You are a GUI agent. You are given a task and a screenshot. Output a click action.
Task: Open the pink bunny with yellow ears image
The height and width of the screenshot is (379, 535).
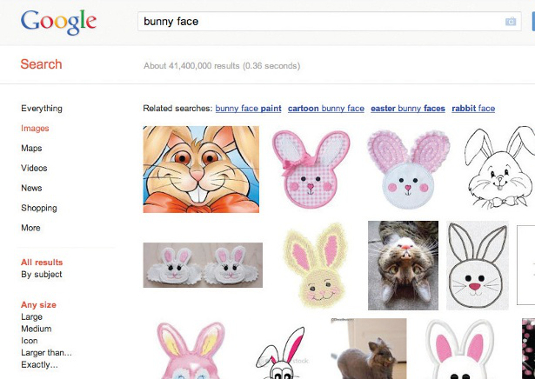click(191, 350)
